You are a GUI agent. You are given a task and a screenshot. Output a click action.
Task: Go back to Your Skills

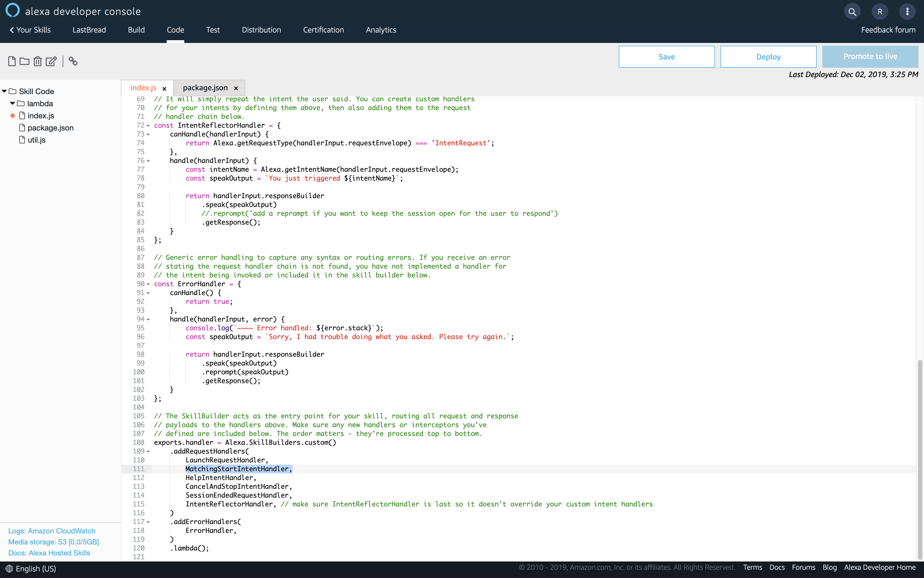pyautogui.click(x=30, y=30)
